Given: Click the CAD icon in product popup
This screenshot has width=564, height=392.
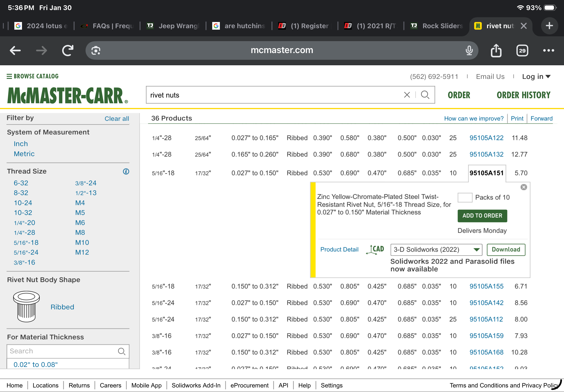Looking at the screenshot, I should [375, 250].
